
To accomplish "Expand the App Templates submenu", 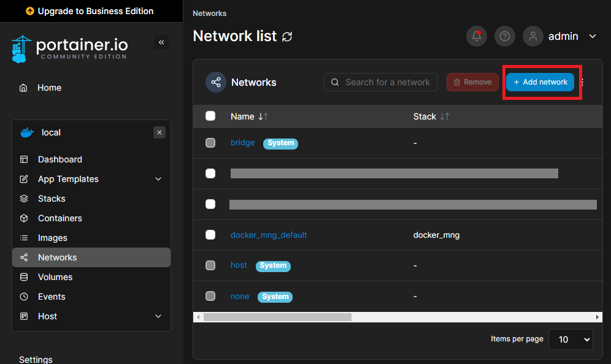I will tap(158, 179).
